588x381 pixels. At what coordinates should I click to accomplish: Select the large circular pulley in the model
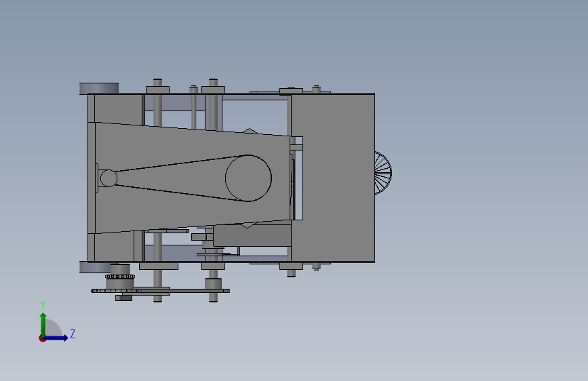click(x=248, y=178)
